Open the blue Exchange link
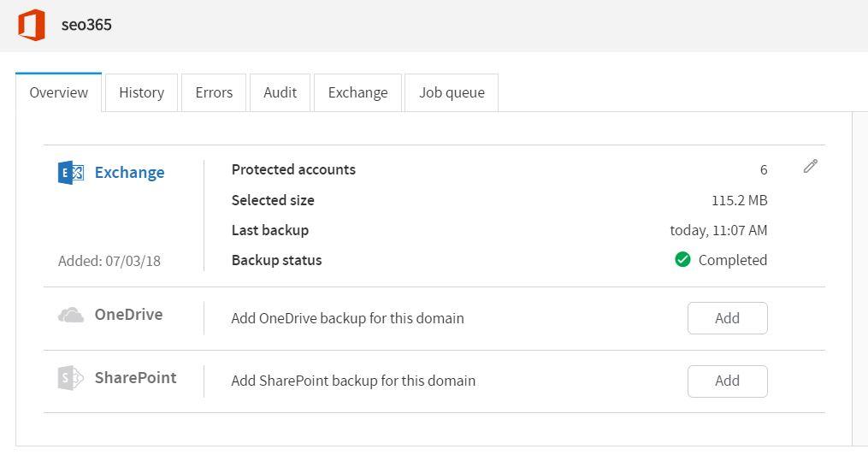Screen dimensions: 868x461 tap(129, 173)
